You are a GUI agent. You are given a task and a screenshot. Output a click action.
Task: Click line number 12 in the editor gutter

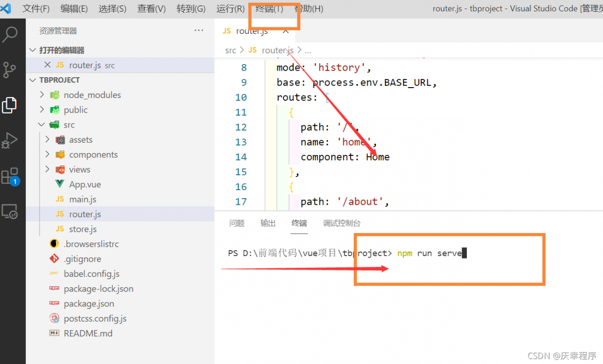[241, 127]
